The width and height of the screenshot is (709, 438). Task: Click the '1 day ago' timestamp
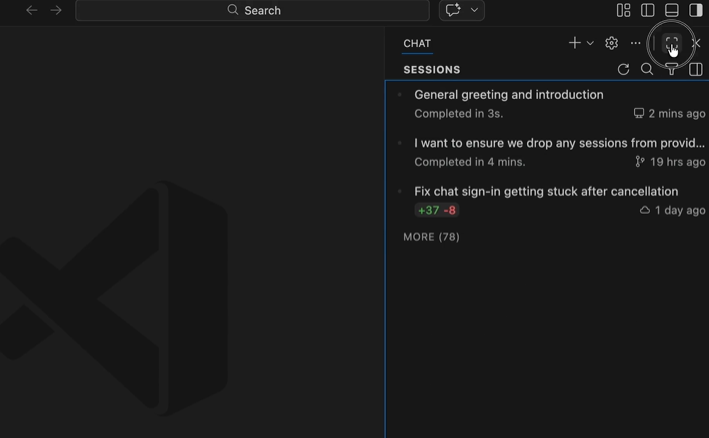click(680, 210)
